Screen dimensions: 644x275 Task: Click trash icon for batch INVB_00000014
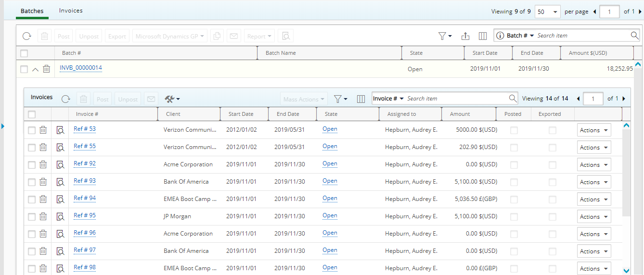click(x=46, y=69)
